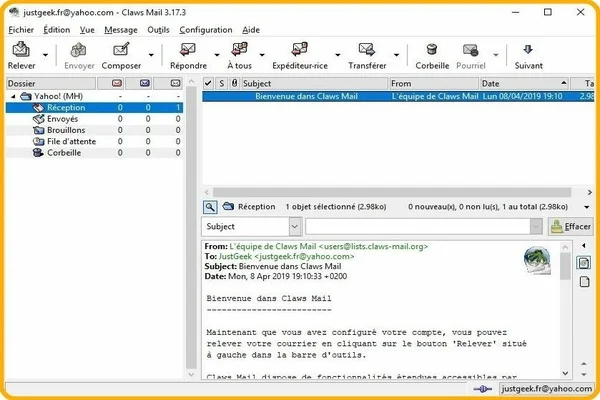
Task: Click the folder pane vertical scrollbar
Action: [x=191, y=228]
